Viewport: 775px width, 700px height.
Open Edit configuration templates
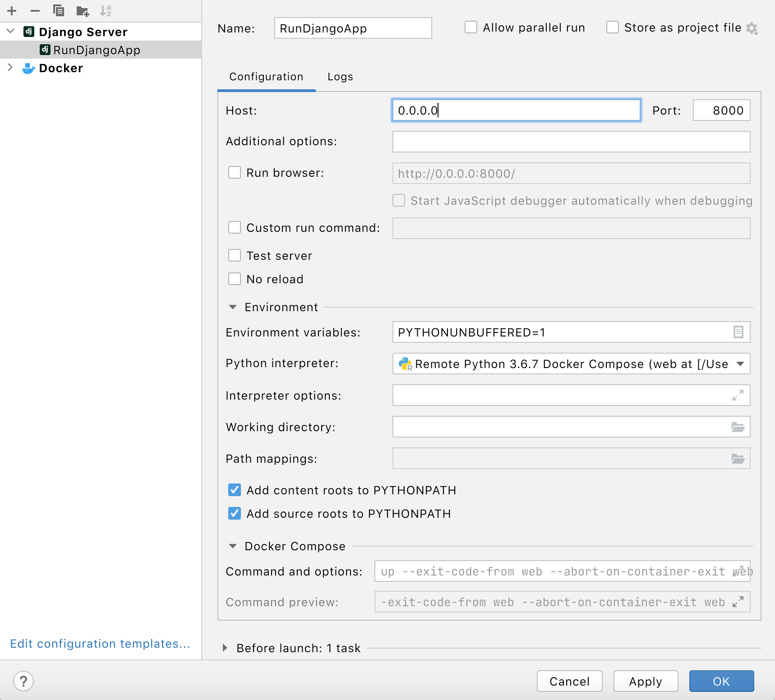100,644
